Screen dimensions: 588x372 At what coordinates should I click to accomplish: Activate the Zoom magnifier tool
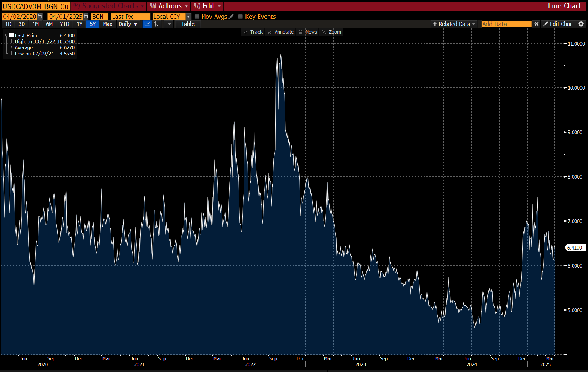331,32
